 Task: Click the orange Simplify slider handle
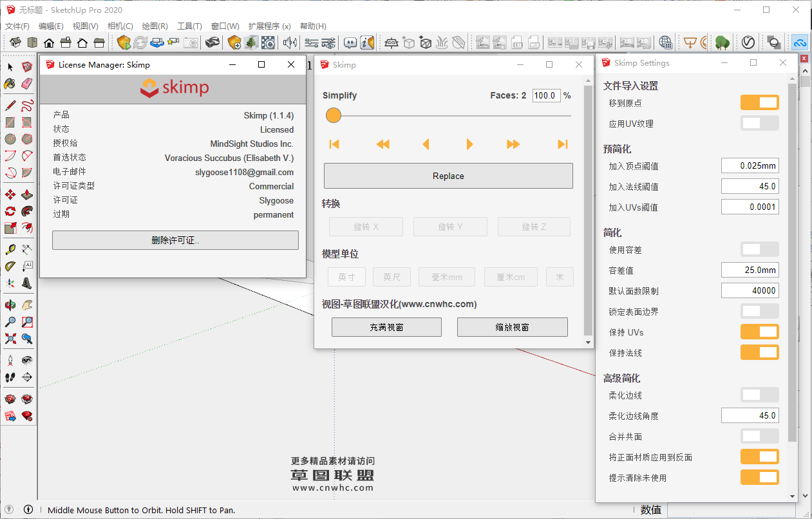pyautogui.click(x=333, y=115)
